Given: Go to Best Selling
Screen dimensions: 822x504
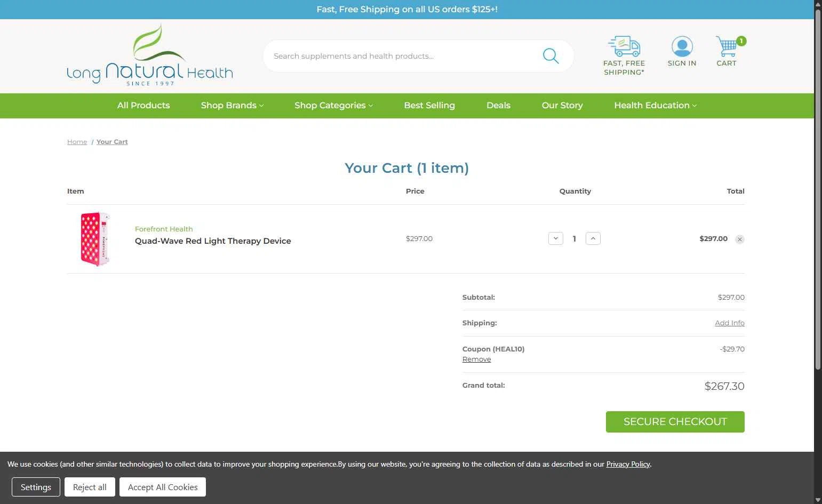Looking at the screenshot, I should [x=429, y=106].
